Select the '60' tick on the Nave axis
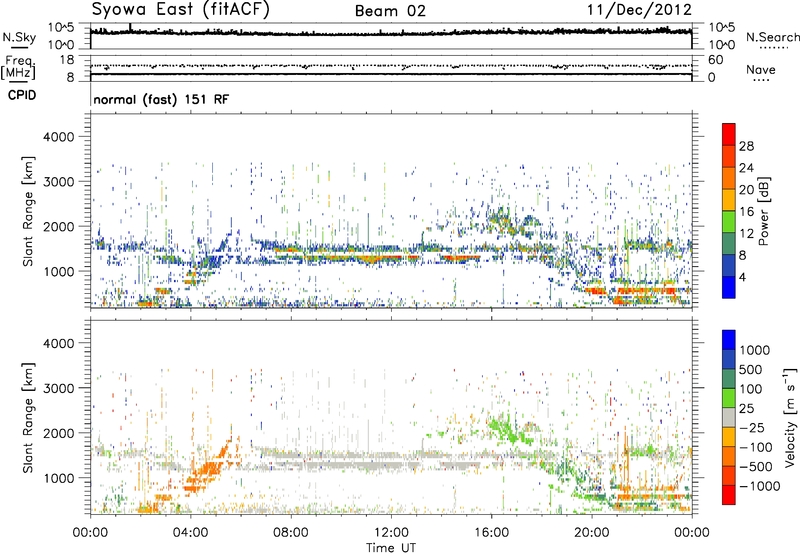 (715, 60)
